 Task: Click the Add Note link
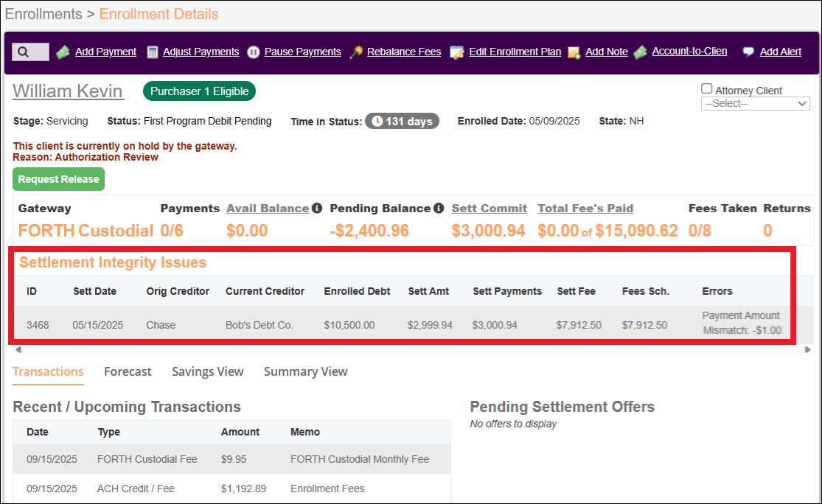(x=607, y=52)
